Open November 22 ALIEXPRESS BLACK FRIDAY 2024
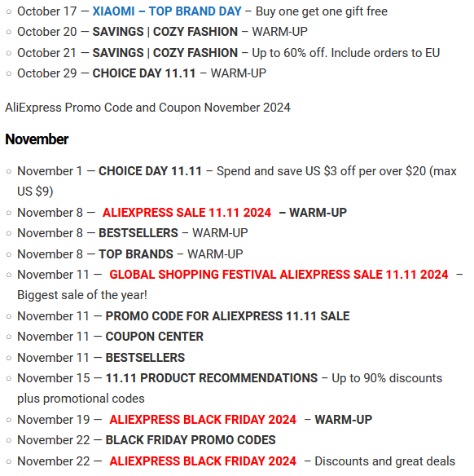 point(203,461)
